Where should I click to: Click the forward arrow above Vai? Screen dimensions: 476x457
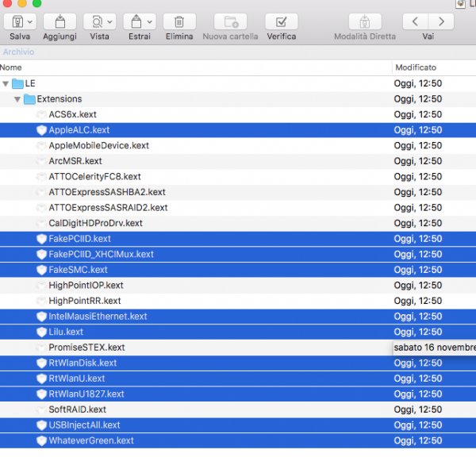coord(441,21)
